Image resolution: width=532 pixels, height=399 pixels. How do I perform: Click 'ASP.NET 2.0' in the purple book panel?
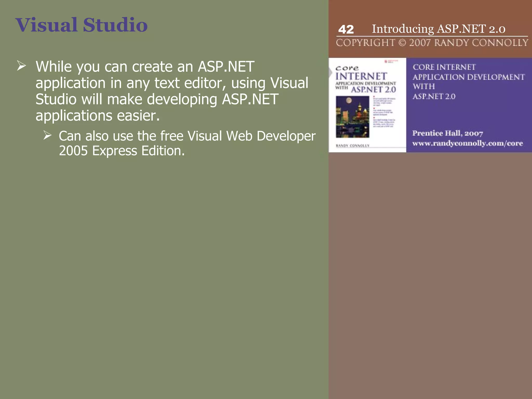(x=434, y=96)
